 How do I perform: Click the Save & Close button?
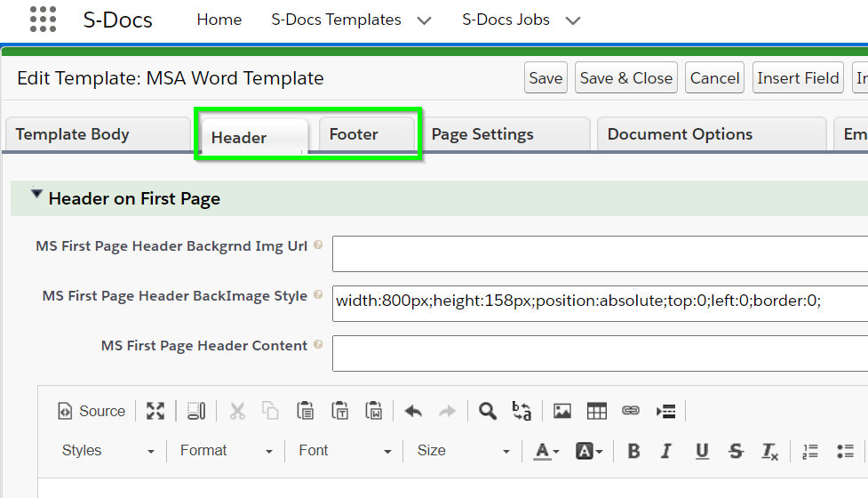point(626,78)
